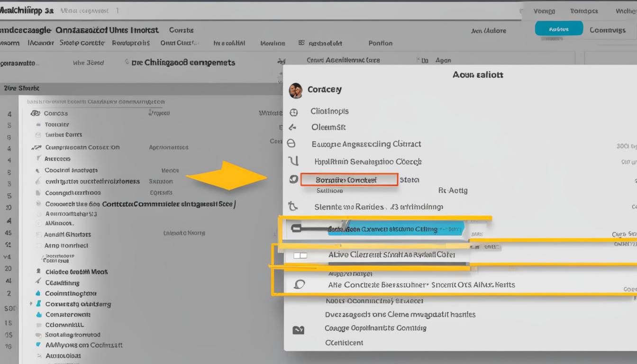This screenshot has height=364, width=637.
Task: Enable the red-outlined Sorrates Coratef option
Action: pyautogui.click(x=350, y=180)
